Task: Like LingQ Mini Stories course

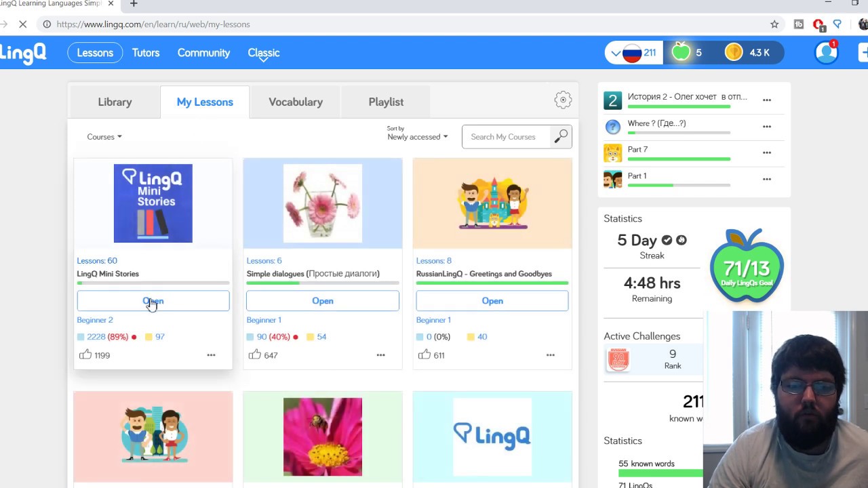Action: pyautogui.click(x=85, y=354)
